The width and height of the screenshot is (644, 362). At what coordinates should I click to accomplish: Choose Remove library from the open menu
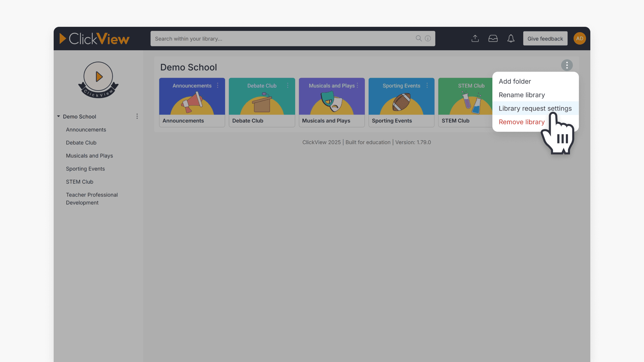coord(521,122)
